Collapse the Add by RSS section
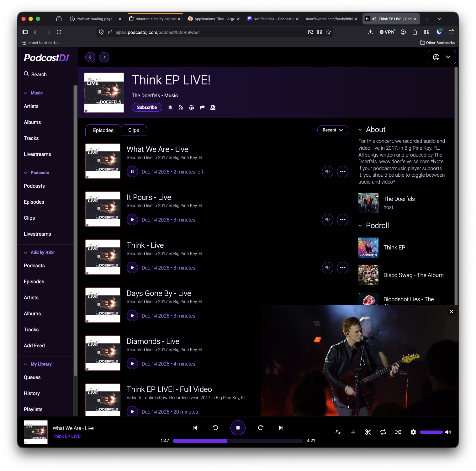 [39, 252]
